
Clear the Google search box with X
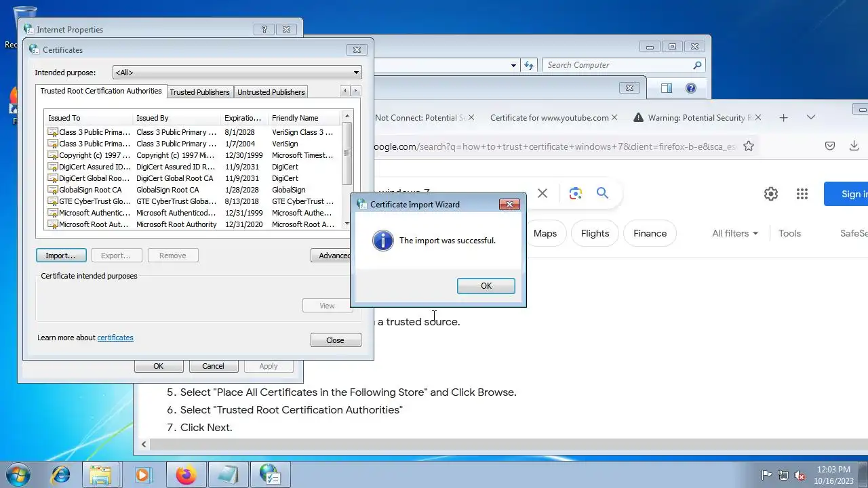542,193
